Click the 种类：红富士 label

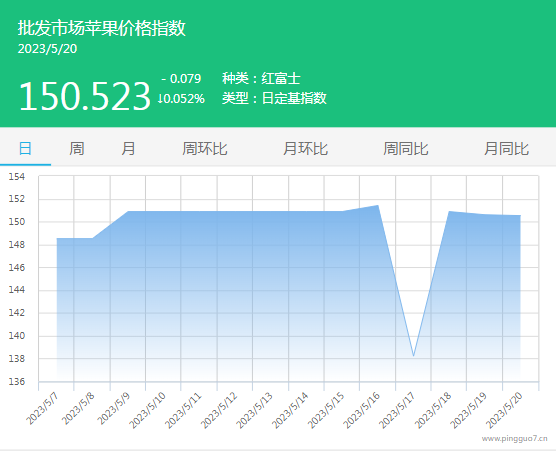coord(261,78)
